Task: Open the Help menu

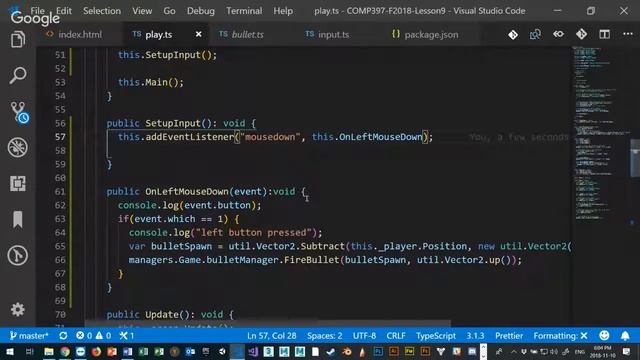Action: pos(283,11)
